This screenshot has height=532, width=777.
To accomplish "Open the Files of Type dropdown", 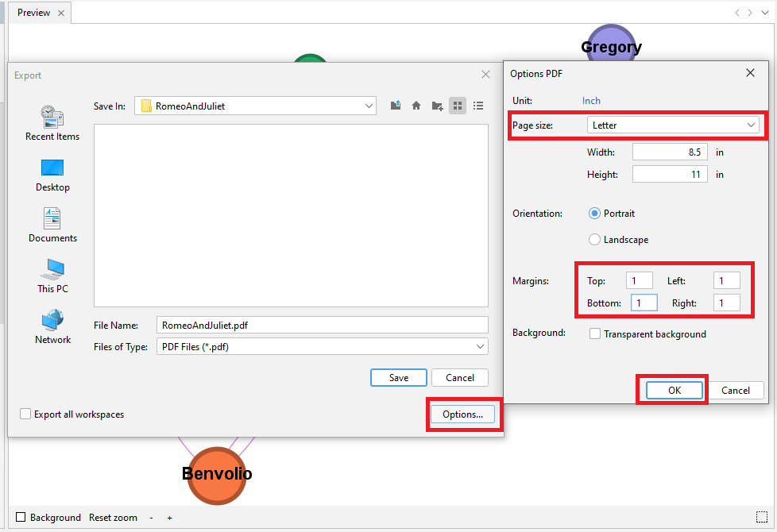I will point(479,346).
